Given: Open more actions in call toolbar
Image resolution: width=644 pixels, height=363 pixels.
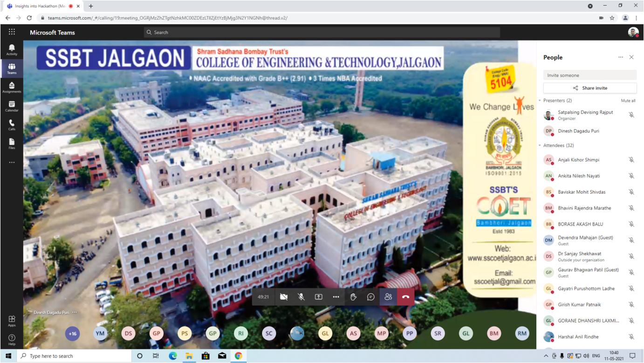Looking at the screenshot, I should point(336,297).
